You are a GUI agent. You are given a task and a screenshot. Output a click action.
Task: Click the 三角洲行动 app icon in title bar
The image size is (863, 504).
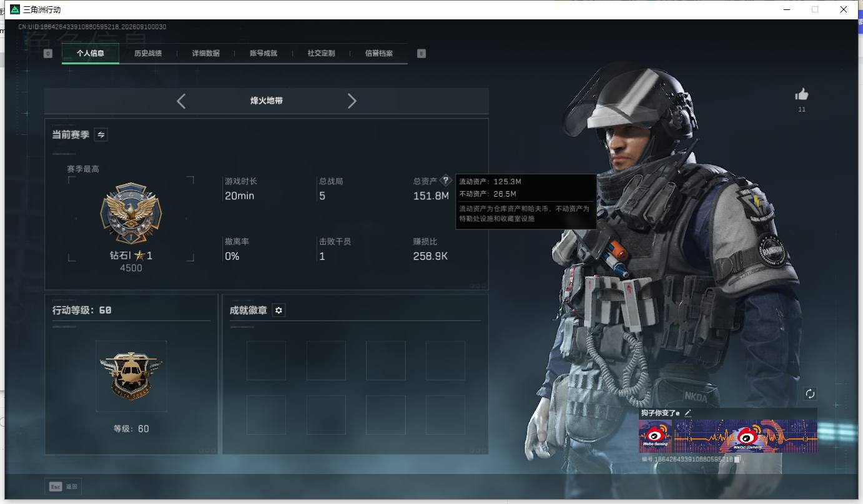[x=15, y=9]
